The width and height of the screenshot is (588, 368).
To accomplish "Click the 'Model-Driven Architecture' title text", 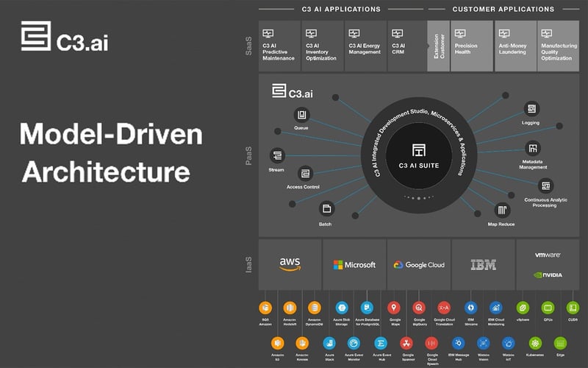I will pyautogui.click(x=111, y=152).
